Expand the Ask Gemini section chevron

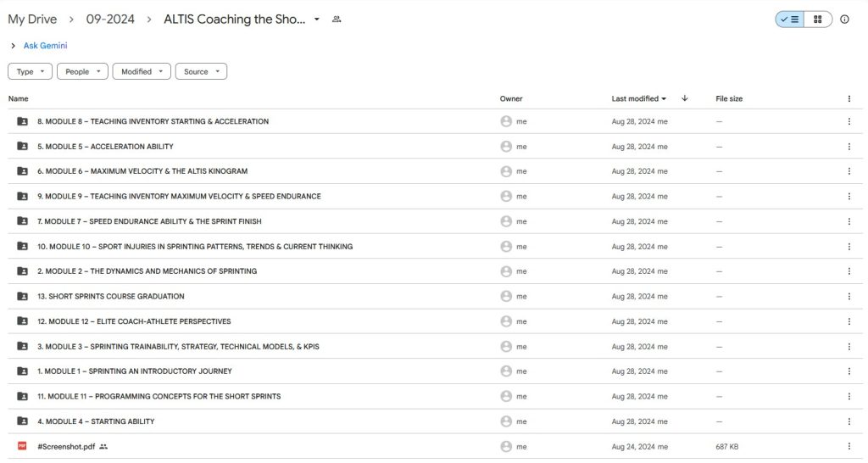[x=13, y=46]
